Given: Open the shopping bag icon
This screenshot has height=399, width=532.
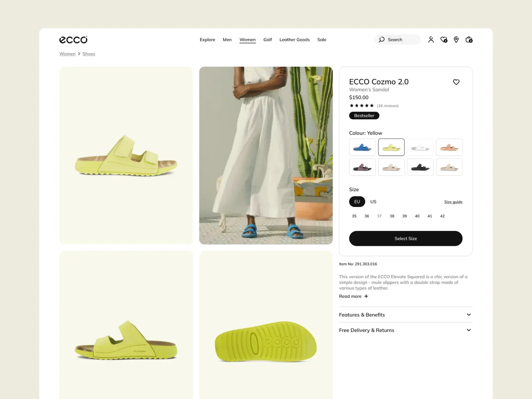Looking at the screenshot, I should pos(469,40).
